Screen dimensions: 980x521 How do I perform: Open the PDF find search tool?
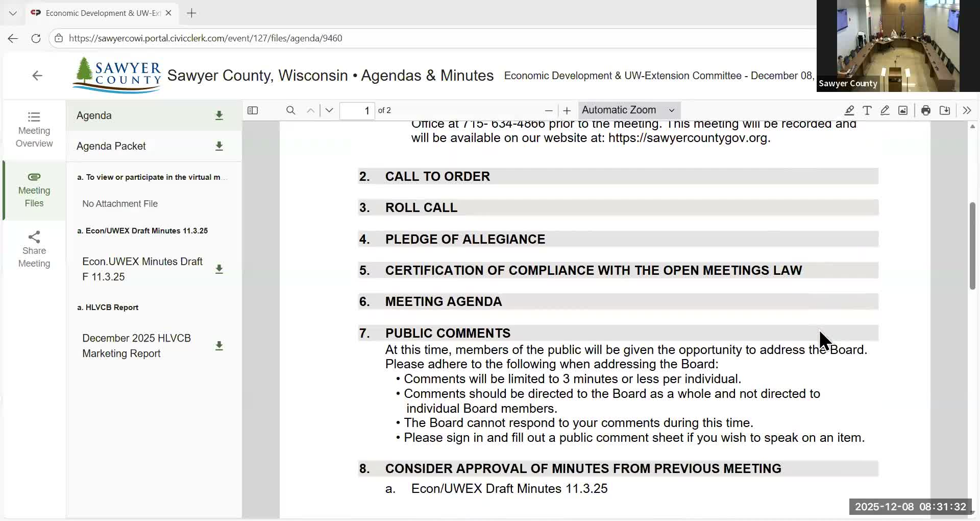290,110
